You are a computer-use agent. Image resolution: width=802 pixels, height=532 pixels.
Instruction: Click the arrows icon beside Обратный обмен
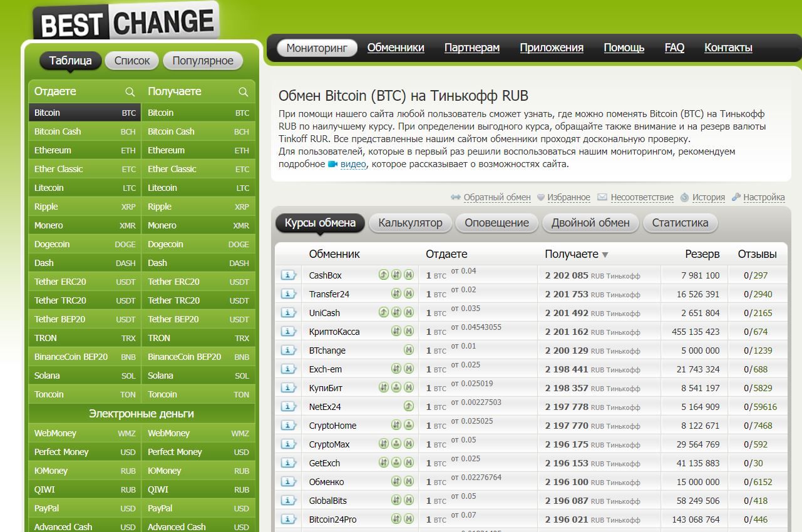tap(456, 197)
